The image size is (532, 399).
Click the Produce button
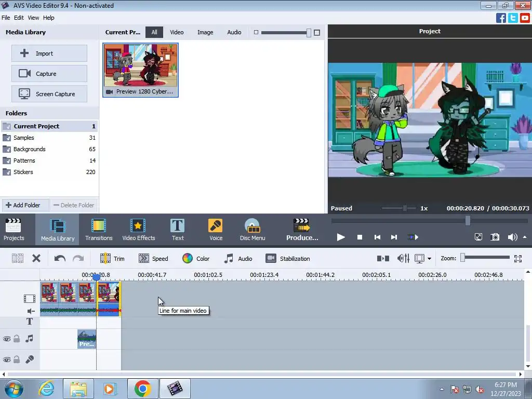pos(302,230)
